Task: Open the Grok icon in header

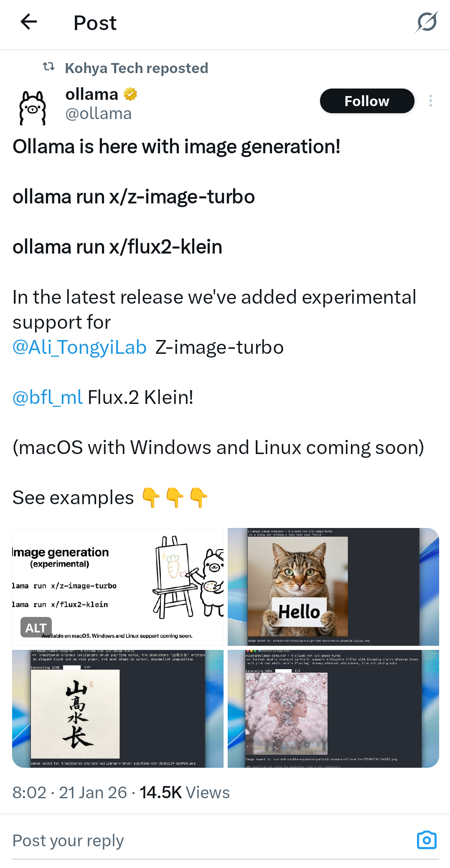Action: coord(427,22)
